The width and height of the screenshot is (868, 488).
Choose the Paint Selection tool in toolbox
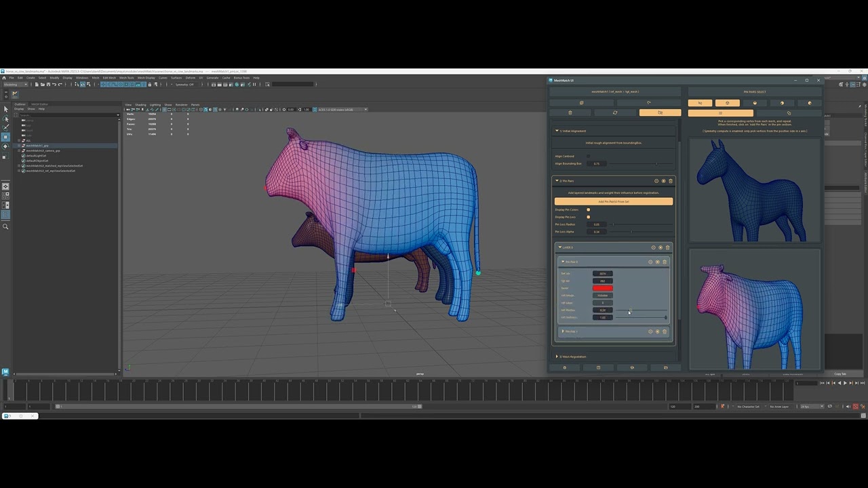[x=5, y=127]
